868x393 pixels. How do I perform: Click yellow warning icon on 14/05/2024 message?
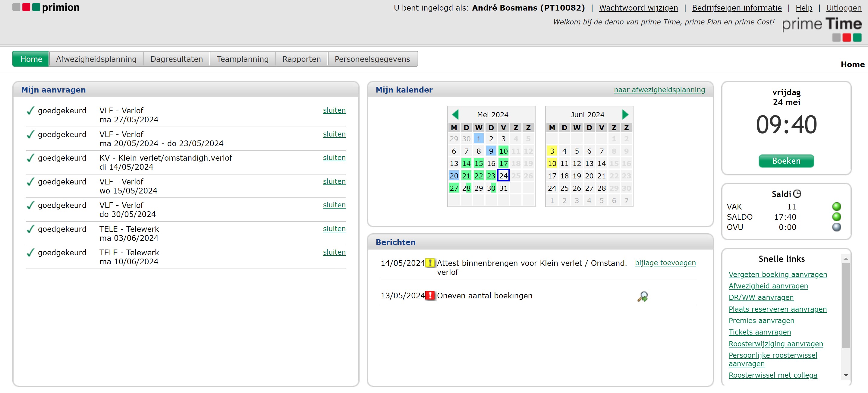430,263
